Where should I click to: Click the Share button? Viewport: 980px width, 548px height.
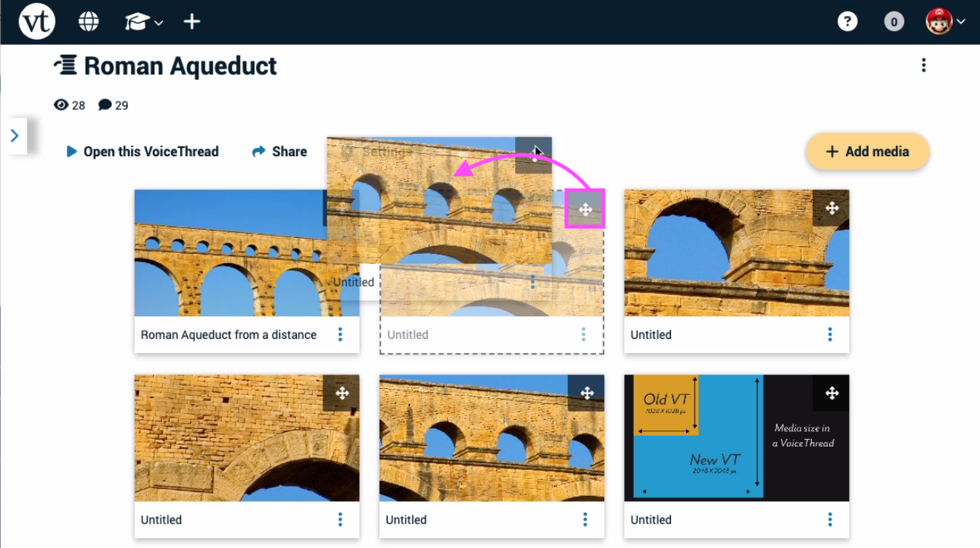click(279, 152)
